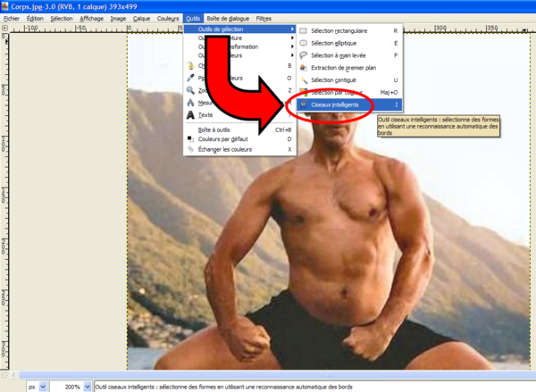Viewport: 536px width, 392px height.
Task: Click the Couleurs par défaut black-white icon
Action: [x=190, y=138]
